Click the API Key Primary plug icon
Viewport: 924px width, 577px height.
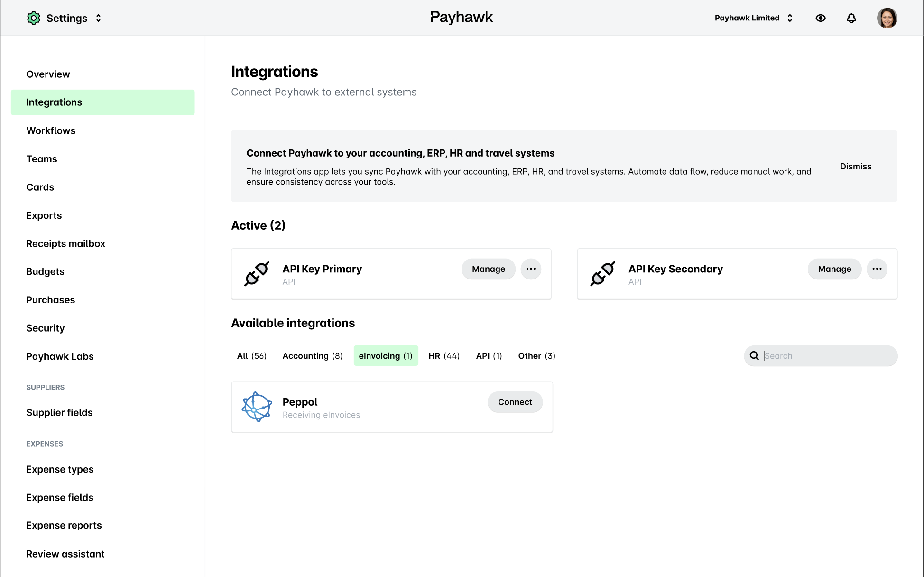257,274
